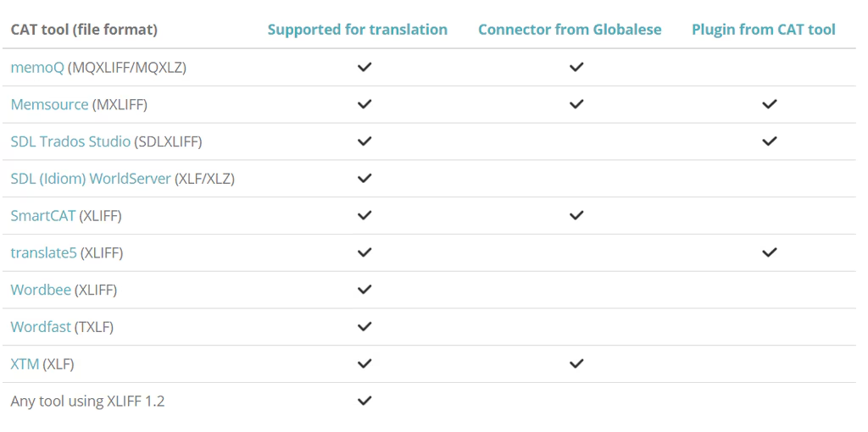
Task: Click SmartCAT Globalese connector checkmark
Action: coord(576,216)
